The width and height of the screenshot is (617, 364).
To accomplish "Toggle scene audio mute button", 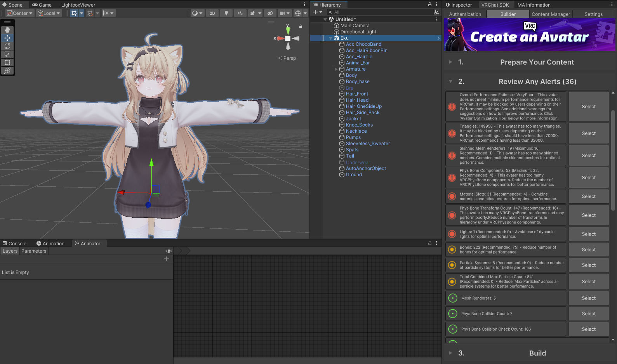I will [x=240, y=13].
